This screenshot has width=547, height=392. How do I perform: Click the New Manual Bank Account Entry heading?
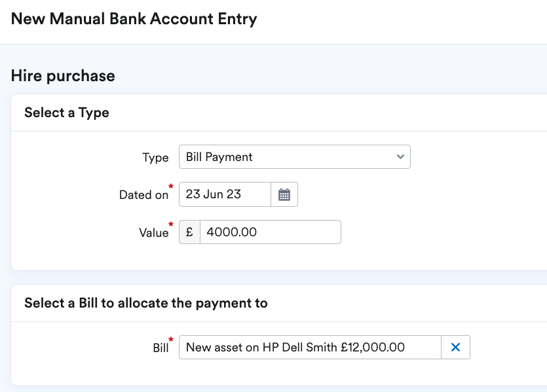tap(134, 18)
